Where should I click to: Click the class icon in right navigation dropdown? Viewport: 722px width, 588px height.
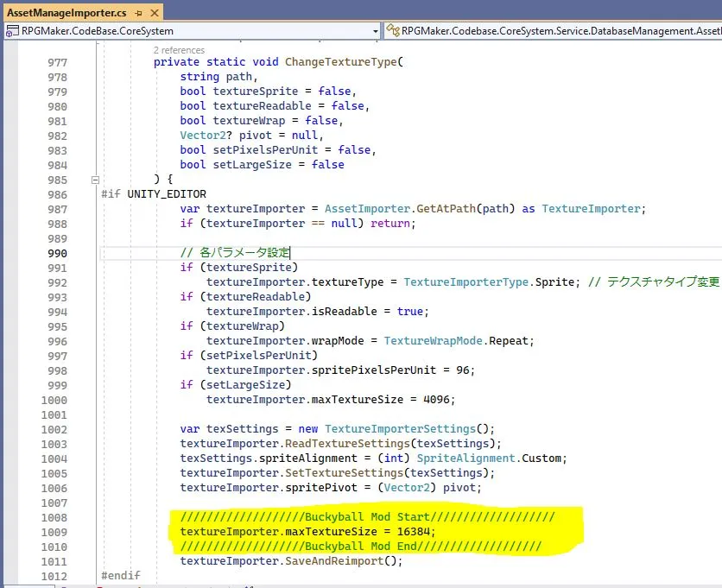pyautogui.click(x=393, y=30)
